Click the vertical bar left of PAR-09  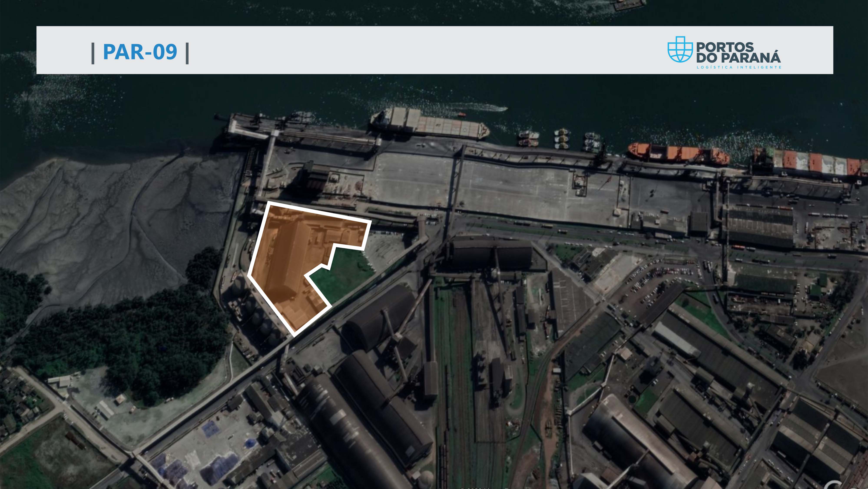pyautogui.click(x=93, y=53)
